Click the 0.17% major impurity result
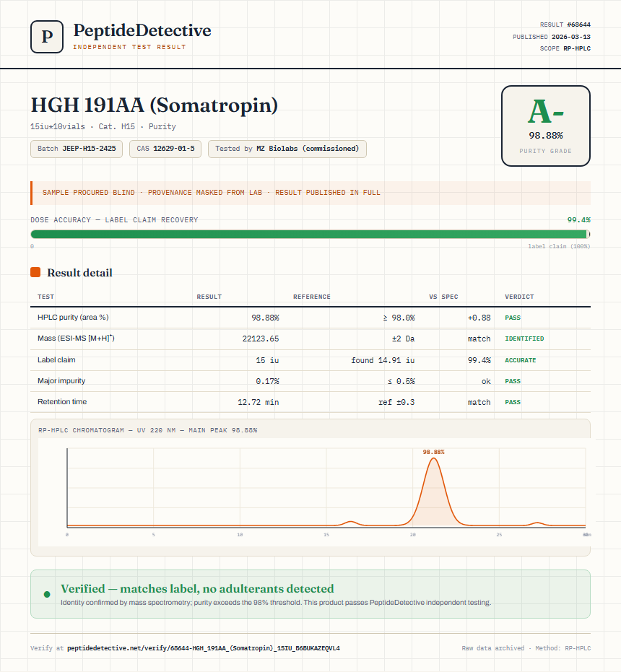The width and height of the screenshot is (621, 672). (x=267, y=381)
